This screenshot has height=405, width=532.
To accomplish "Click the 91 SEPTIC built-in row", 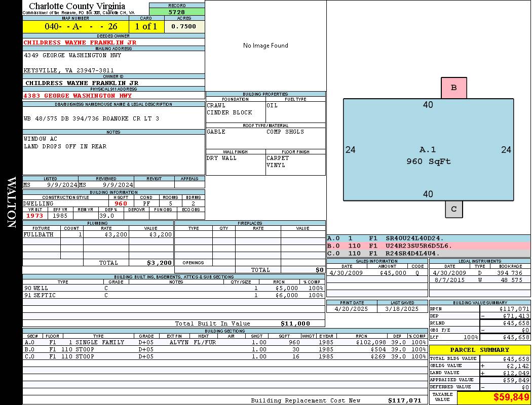I will tap(173, 295).
